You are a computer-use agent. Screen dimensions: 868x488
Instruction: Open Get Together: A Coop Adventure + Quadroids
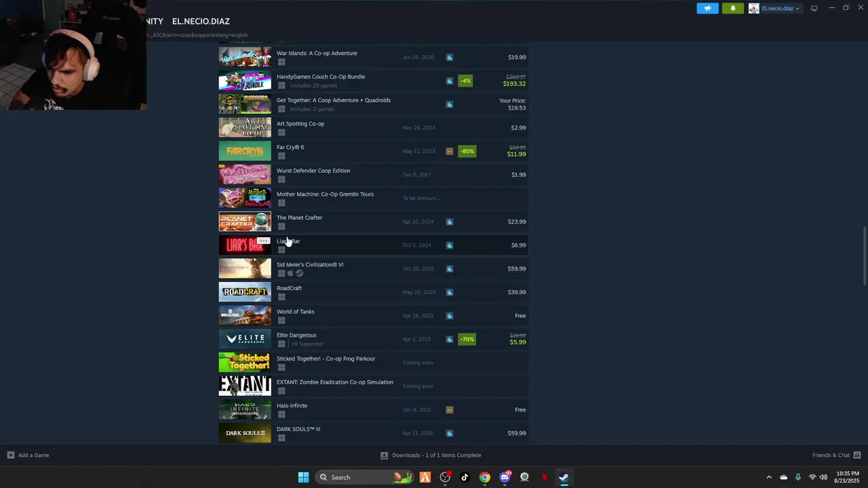click(373, 104)
